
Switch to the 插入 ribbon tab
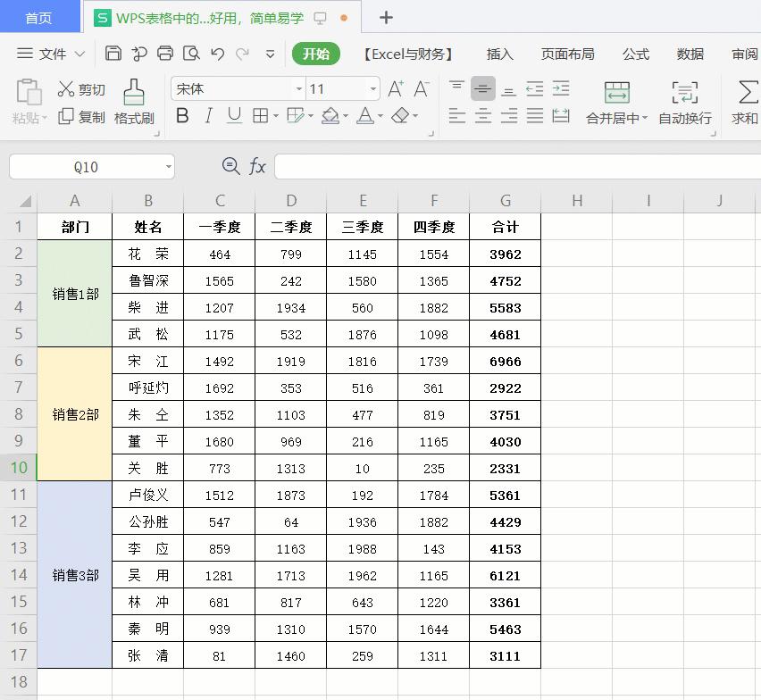tap(499, 54)
